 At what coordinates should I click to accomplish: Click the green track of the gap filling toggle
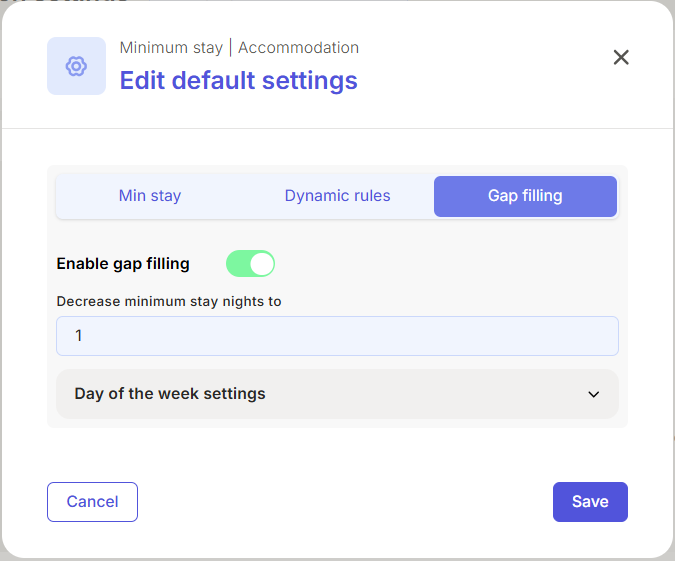coord(238,263)
